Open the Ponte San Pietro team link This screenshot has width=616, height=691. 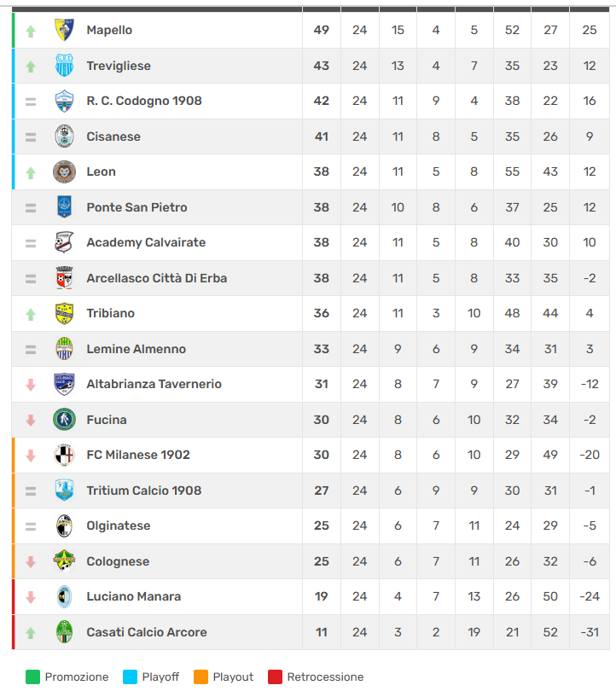[x=137, y=207]
